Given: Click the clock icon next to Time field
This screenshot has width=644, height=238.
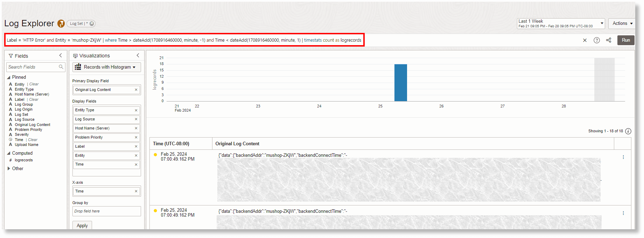Looking at the screenshot, I should pyautogui.click(x=10, y=140).
